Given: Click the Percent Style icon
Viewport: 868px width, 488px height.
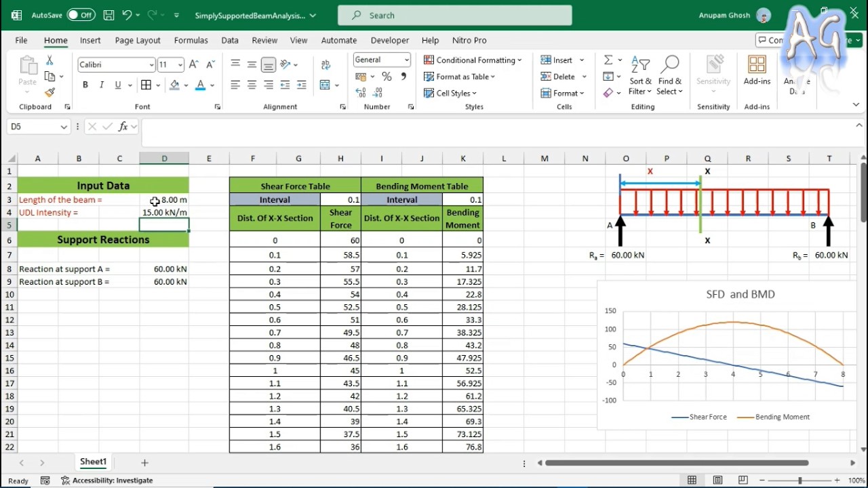Looking at the screenshot, I should pyautogui.click(x=387, y=77).
